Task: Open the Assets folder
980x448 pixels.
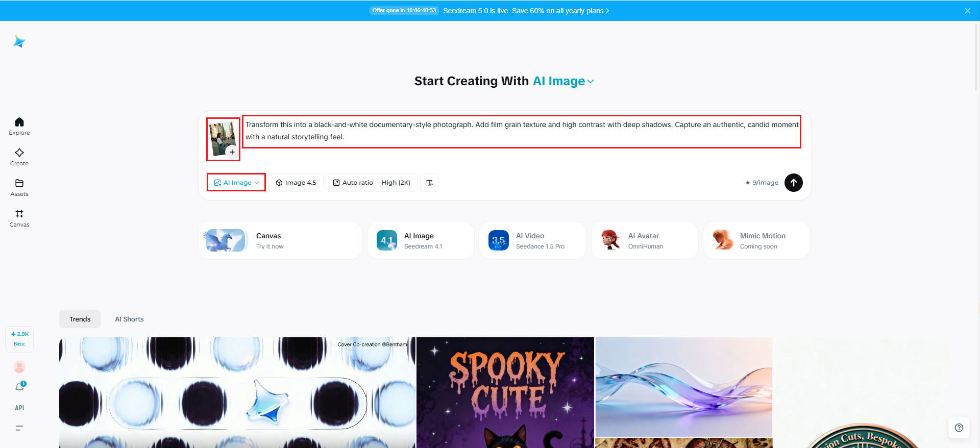Action: (x=19, y=187)
